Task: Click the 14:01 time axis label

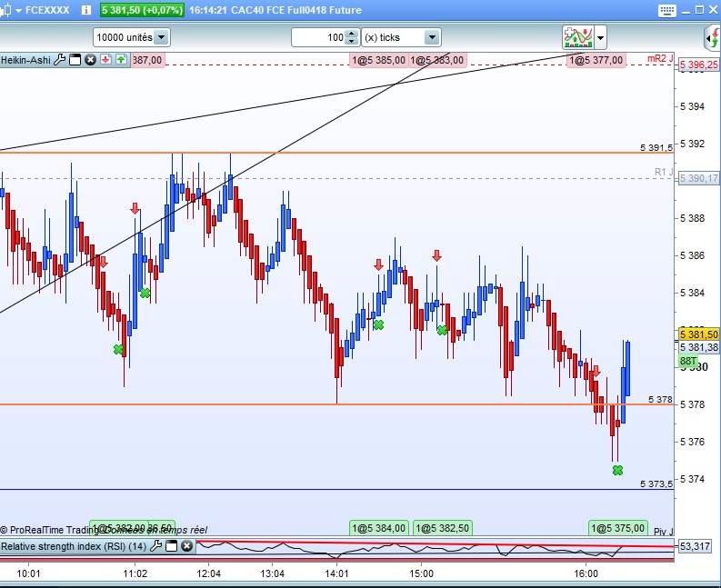Action: 336,573
